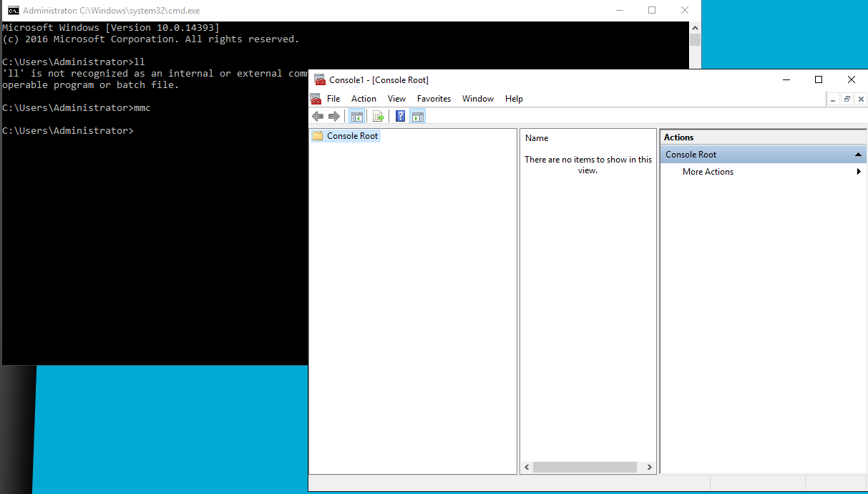868x494 pixels.
Task: Open Help via blue question-mark icon
Action: point(401,116)
